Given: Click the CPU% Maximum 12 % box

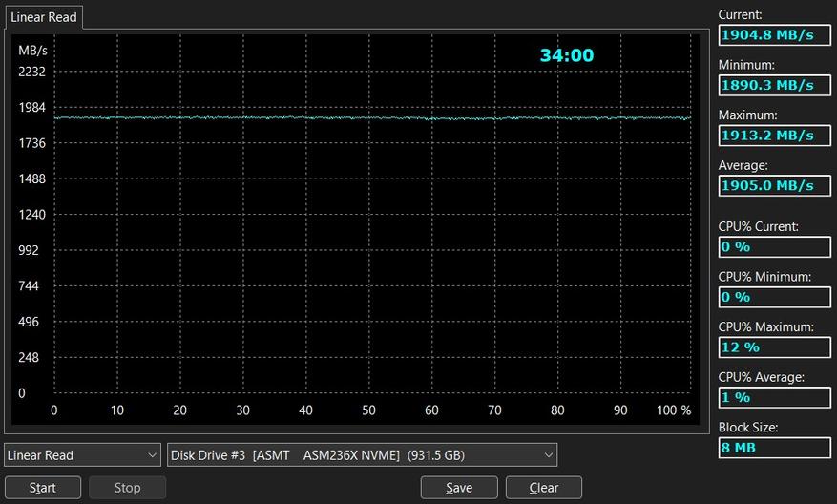Looking at the screenshot, I should 775,347.
